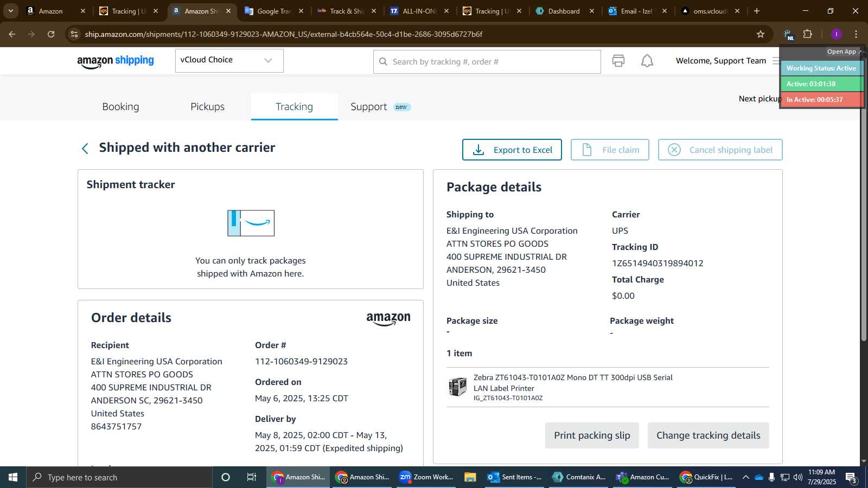Switch to the Dashboard browser tab
868x488 pixels.
(x=564, y=11)
